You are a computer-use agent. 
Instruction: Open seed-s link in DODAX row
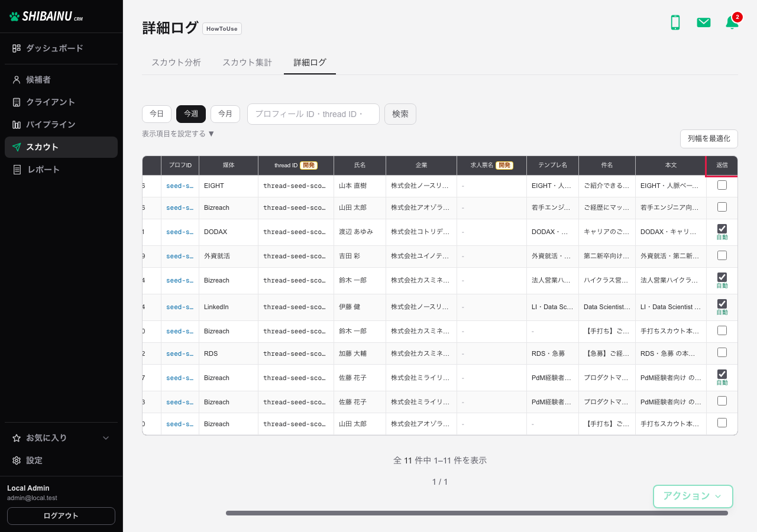click(180, 232)
